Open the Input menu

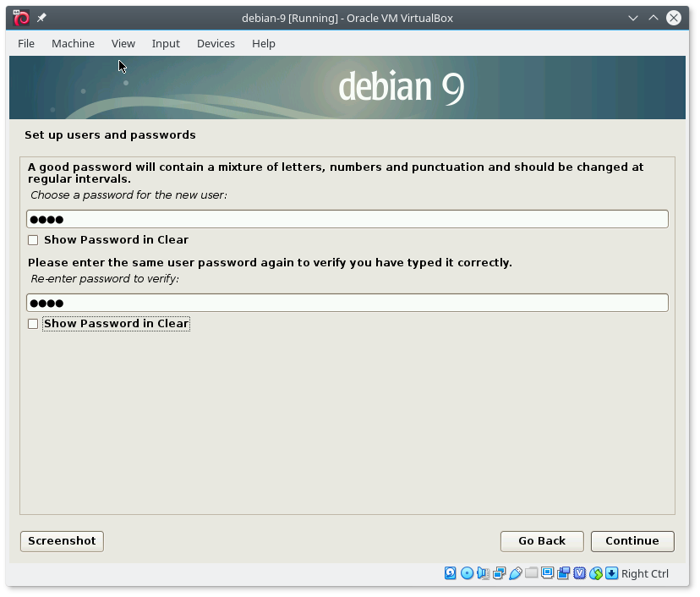pos(166,43)
